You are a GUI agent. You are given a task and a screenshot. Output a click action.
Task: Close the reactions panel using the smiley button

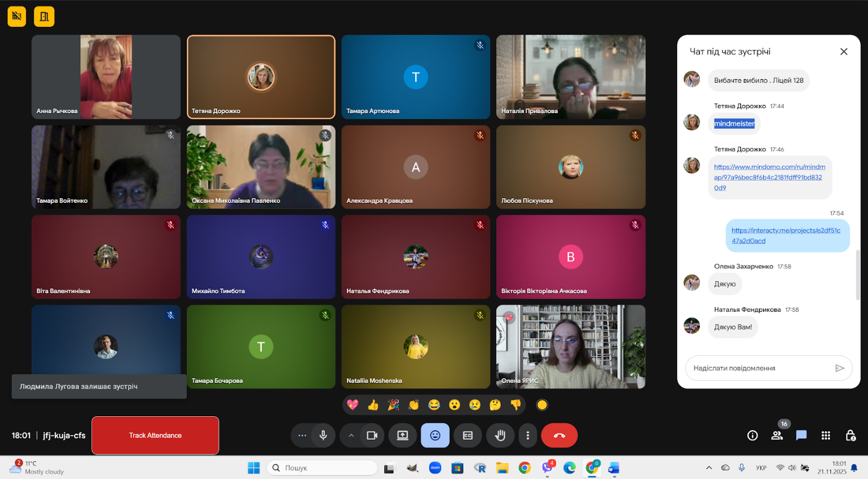point(435,436)
